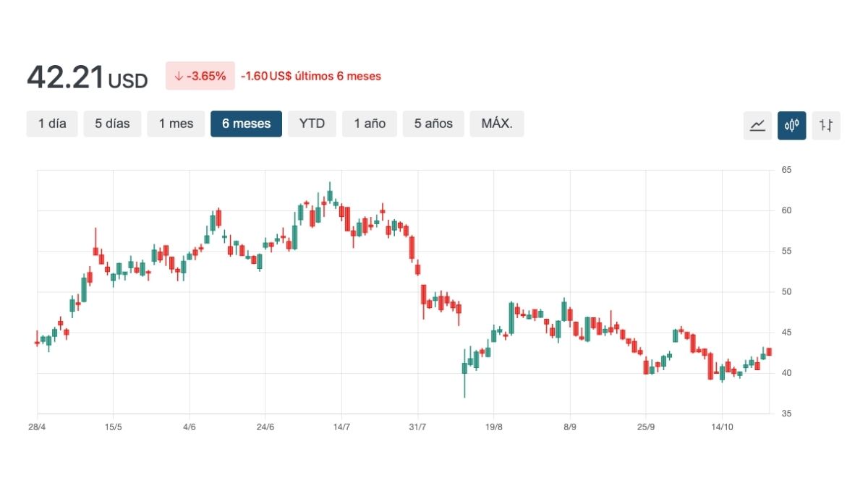The height and width of the screenshot is (488, 868).
Task: Select the candlestick chart type icon
Action: 791,125
